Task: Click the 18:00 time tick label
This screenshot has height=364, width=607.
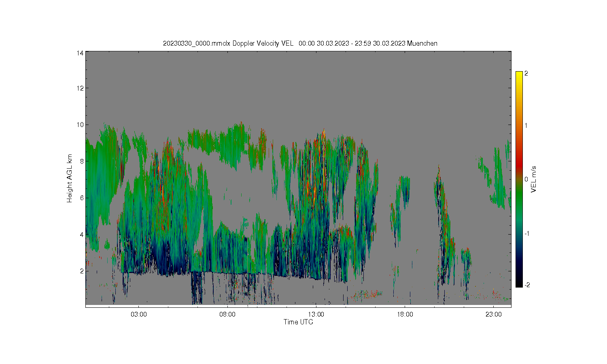Action: 405,315
